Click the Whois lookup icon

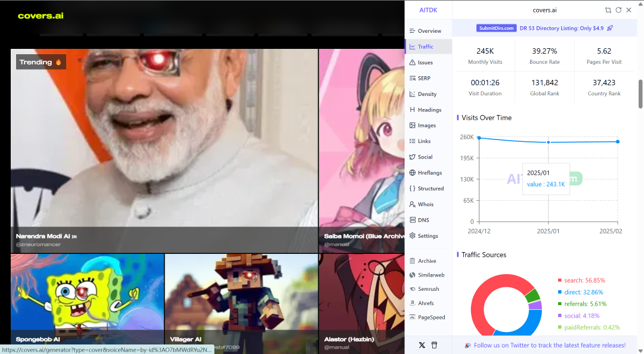click(x=413, y=204)
